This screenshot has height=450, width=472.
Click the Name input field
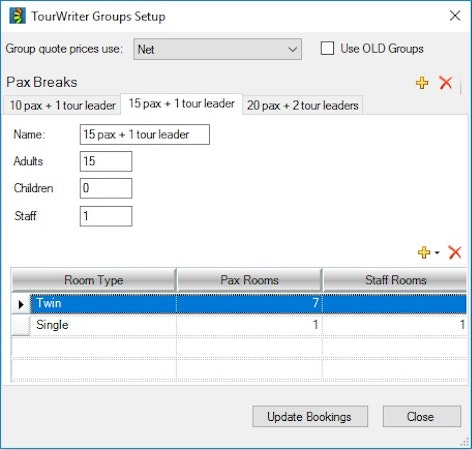tap(145, 135)
